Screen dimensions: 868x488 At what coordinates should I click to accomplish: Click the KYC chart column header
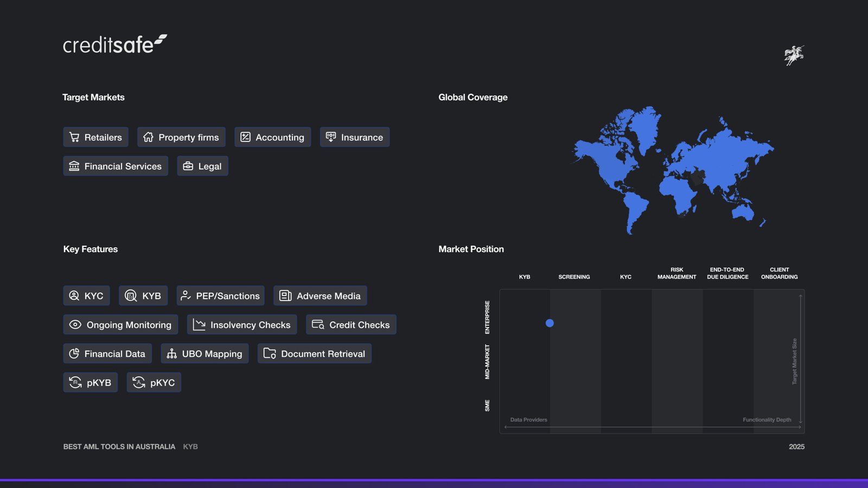click(x=626, y=277)
